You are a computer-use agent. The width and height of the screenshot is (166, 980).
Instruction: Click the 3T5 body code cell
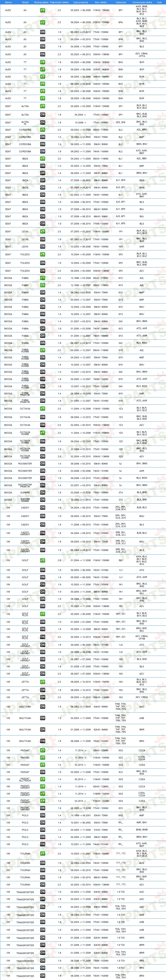pyautogui.click(x=120, y=500)
